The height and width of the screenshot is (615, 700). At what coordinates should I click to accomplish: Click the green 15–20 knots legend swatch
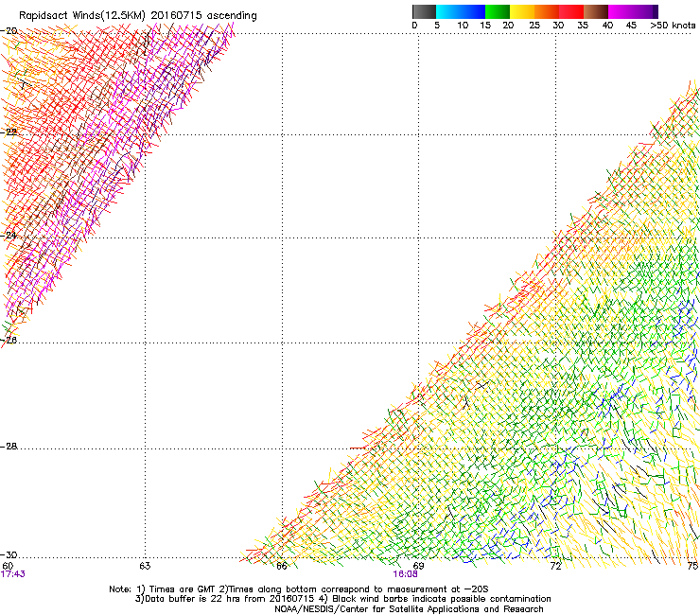coord(498,11)
